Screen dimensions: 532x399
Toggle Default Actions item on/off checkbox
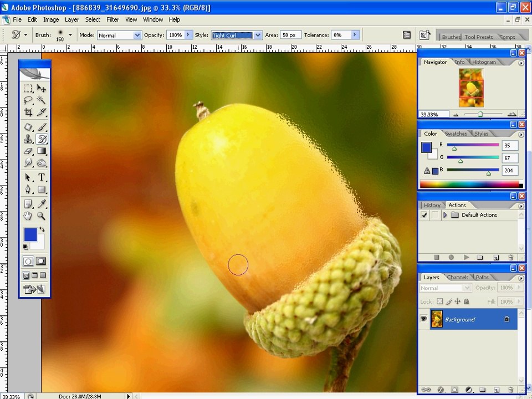pyautogui.click(x=424, y=215)
